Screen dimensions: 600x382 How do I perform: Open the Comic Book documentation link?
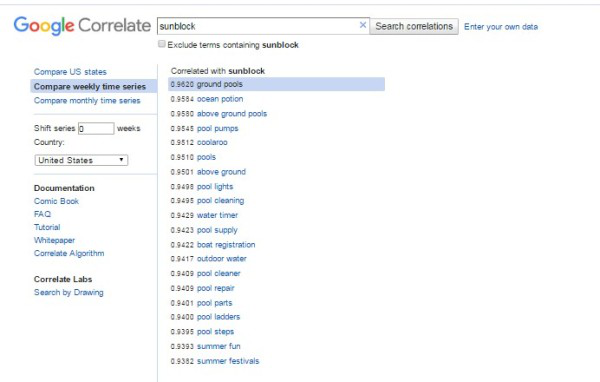56,201
